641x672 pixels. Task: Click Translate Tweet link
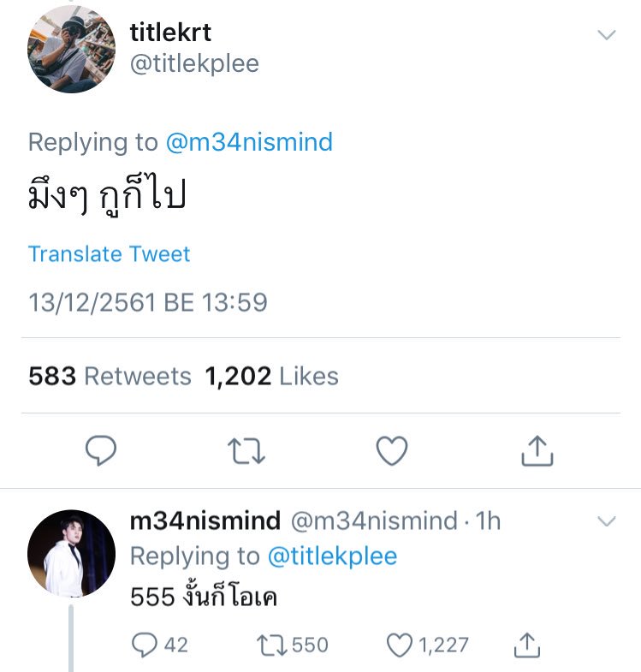pyautogui.click(x=109, y=254)
